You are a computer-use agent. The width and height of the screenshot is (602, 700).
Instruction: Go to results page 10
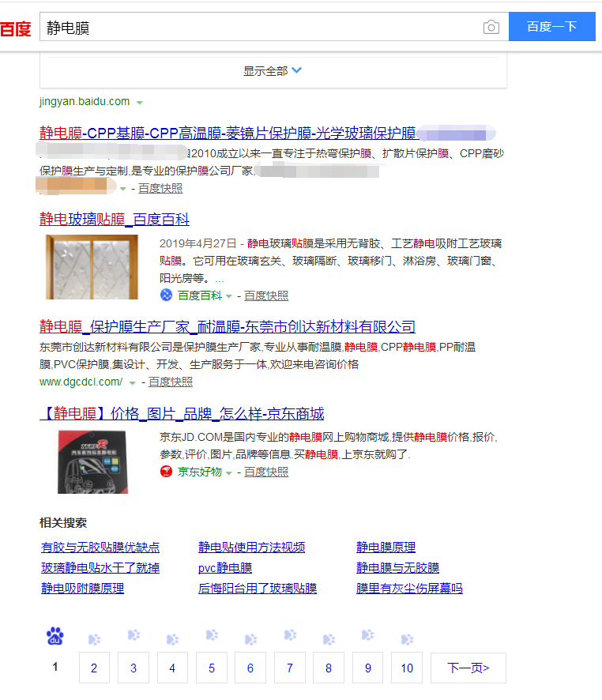tap(407, 668)
